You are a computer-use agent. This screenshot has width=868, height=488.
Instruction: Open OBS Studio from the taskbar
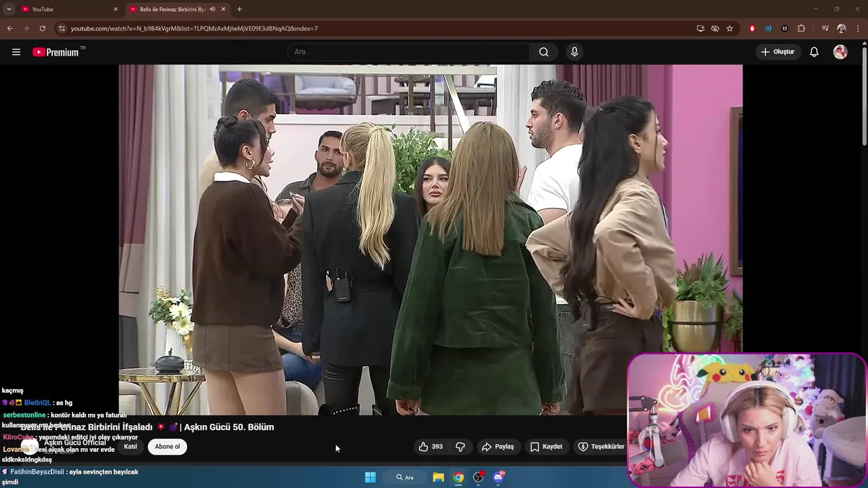pyautogui.click(x=479, y=477)
